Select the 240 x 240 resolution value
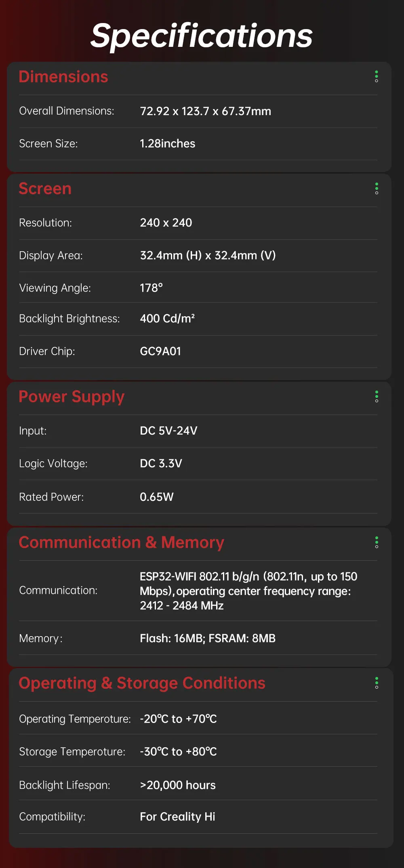This screenshot has height=868, width=404. point(166,223)
